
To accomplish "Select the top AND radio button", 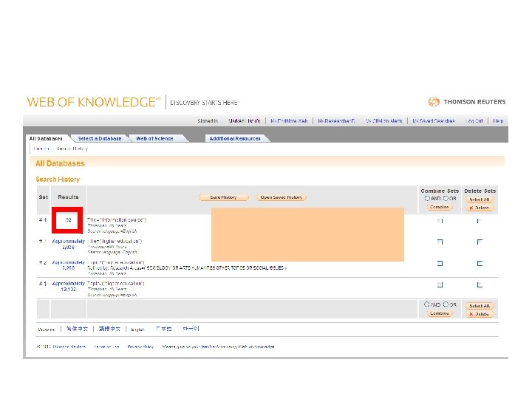I will pyautogui.click(x=427, y=198).
